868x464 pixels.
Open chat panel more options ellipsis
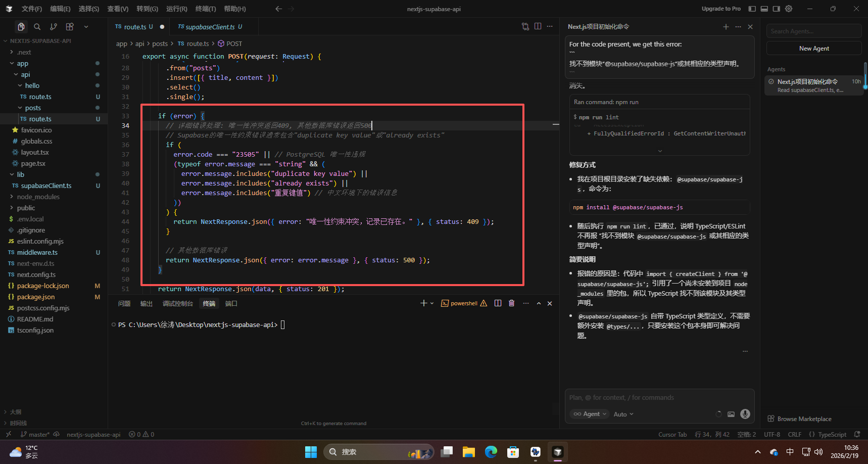click(738, 27)
